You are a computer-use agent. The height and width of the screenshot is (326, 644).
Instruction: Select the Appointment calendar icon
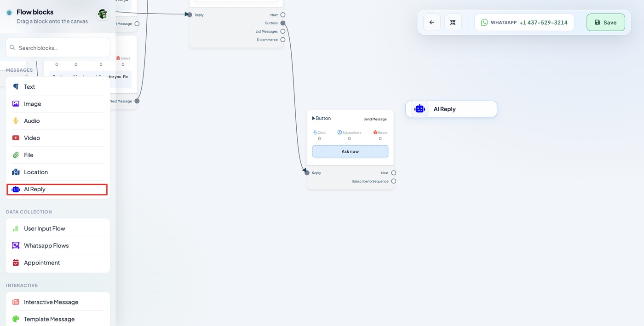(x=16, y=263)
